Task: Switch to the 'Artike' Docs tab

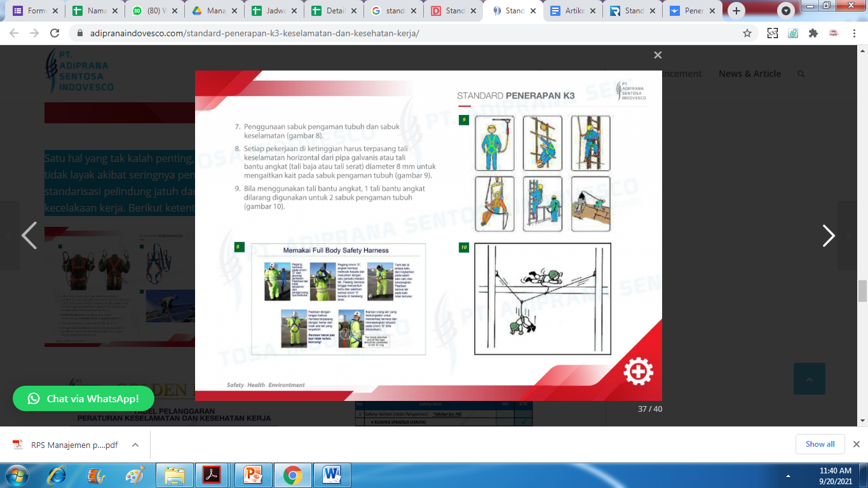Action: 573,11
